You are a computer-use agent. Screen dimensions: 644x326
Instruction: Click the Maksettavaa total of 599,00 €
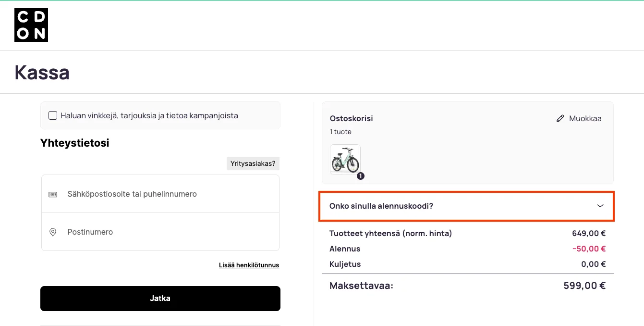click(x=584, y=286)
